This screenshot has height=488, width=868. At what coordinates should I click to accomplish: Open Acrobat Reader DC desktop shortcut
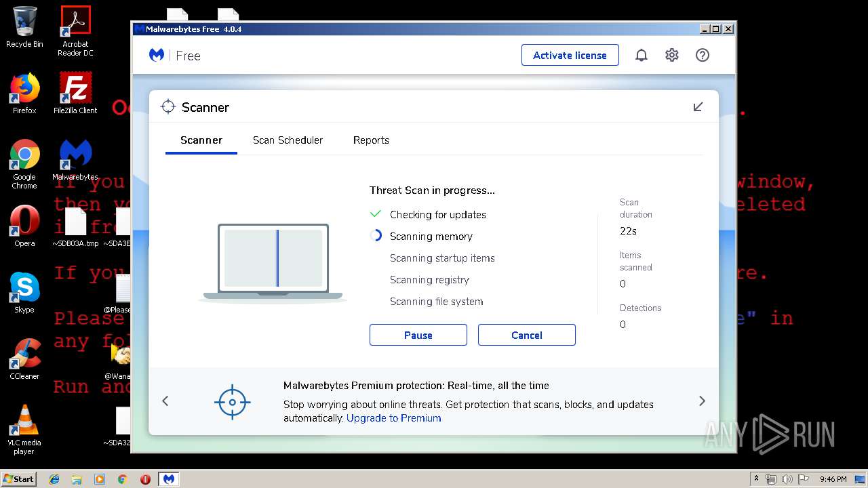click(75, 31)
